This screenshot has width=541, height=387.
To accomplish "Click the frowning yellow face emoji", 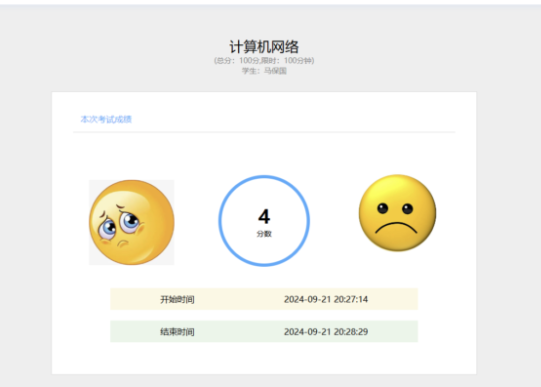I will click(x=397, y=213).
